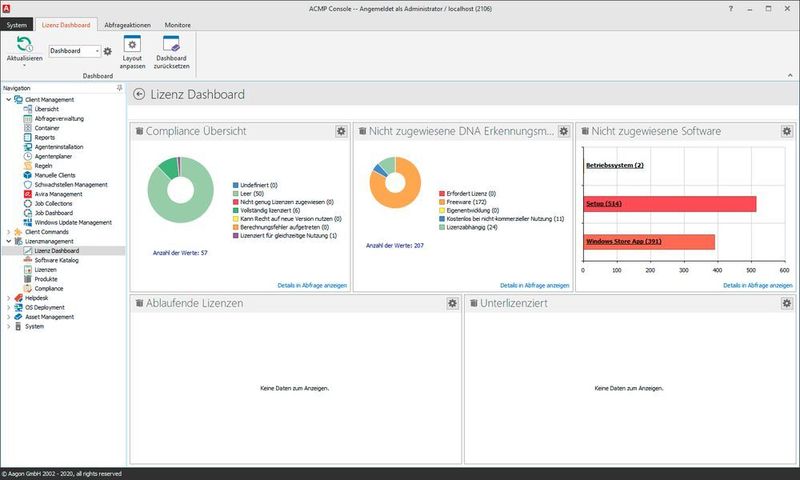Click the Windows Store App (391) bar label
Screen dimensions: 800x480
pyautogui.click(x=623, y=241)
